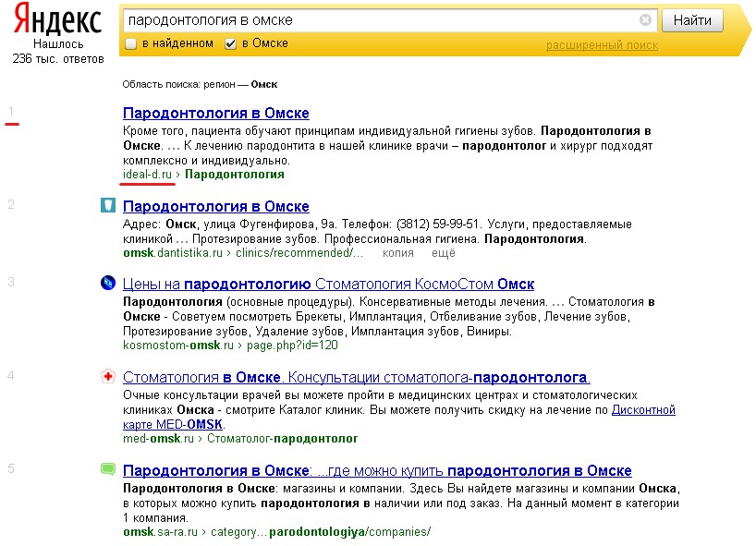Click the snippet text starting "Адрес: Омск, улица Фугенфирова"
Screen dimensions: 756x546
[377, 232]
